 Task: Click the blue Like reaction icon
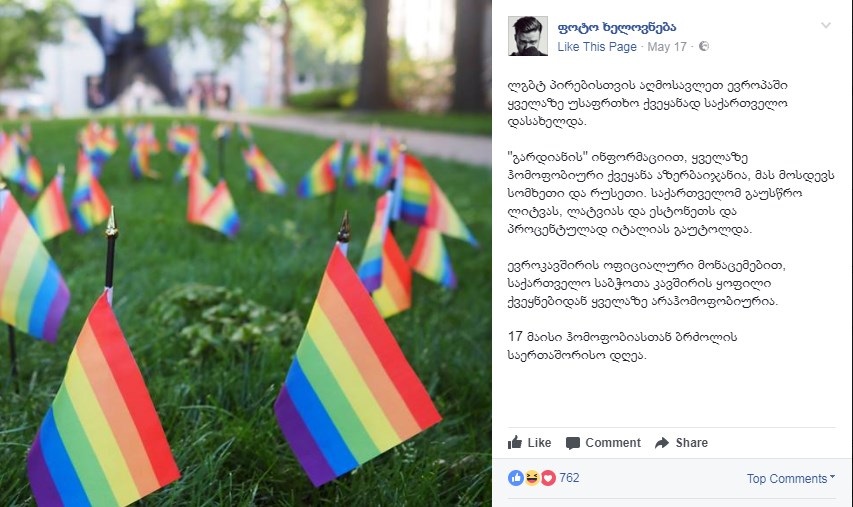(516, 478)
